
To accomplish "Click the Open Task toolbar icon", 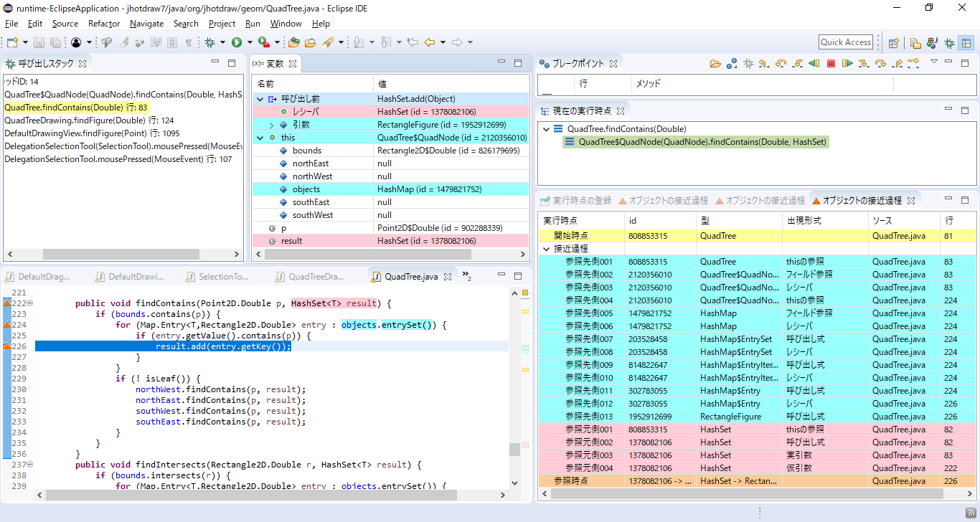I will 311,42.
